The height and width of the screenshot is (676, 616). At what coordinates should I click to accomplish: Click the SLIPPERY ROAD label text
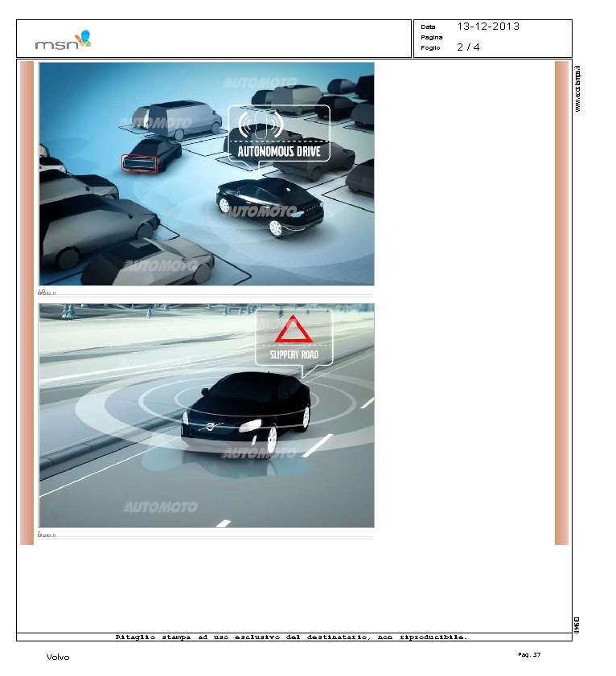[293, 354]
